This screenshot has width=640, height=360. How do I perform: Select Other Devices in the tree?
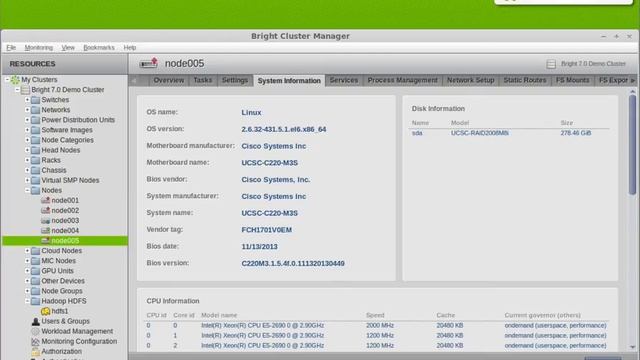pyautogui.click(x=63, y=281)
